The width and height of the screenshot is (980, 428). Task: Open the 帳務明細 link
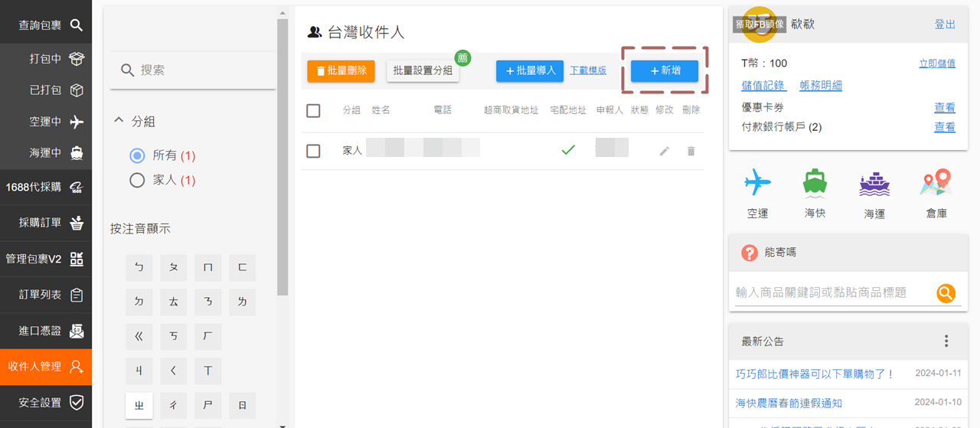[x=821, y=86]
